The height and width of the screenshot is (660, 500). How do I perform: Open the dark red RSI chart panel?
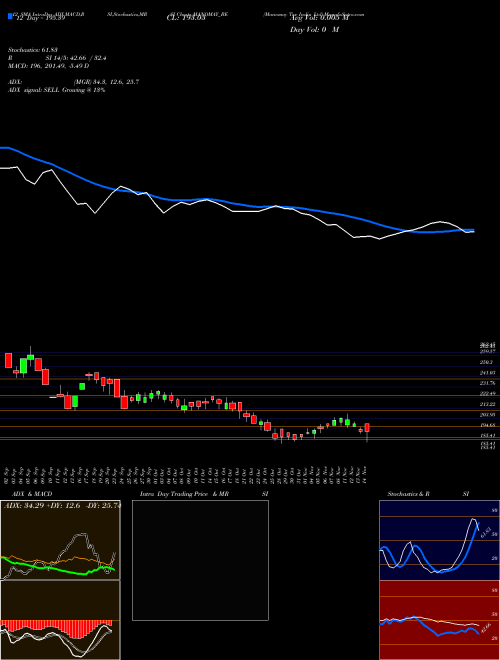pos(439,620)
